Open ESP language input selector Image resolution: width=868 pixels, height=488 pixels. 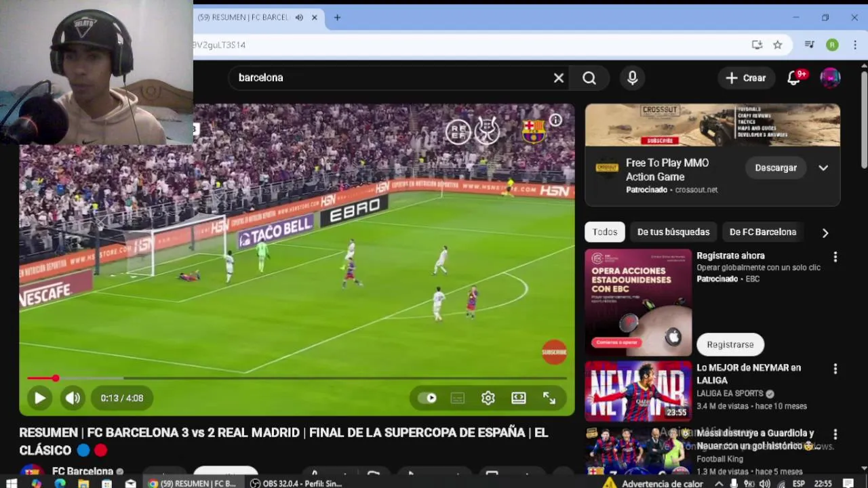[x=800, y=483]
